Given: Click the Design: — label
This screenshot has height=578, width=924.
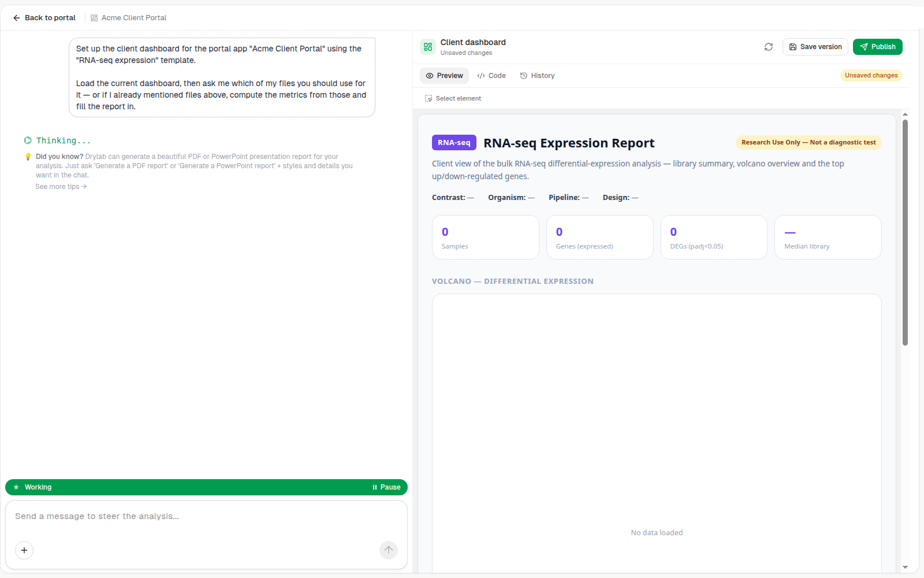Looking at the screenshot, I should 620,198.
